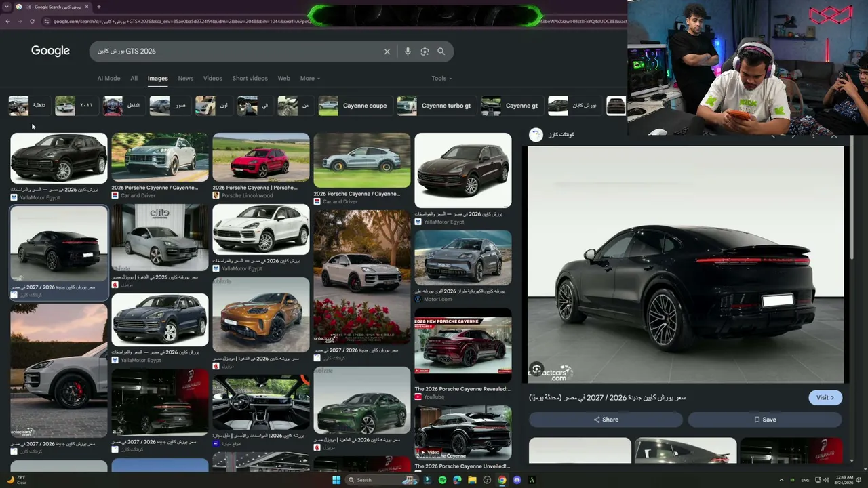This screenshot has height=488, width=868.
Task: Expand the Tools dropdown
Action: (441, 79)
